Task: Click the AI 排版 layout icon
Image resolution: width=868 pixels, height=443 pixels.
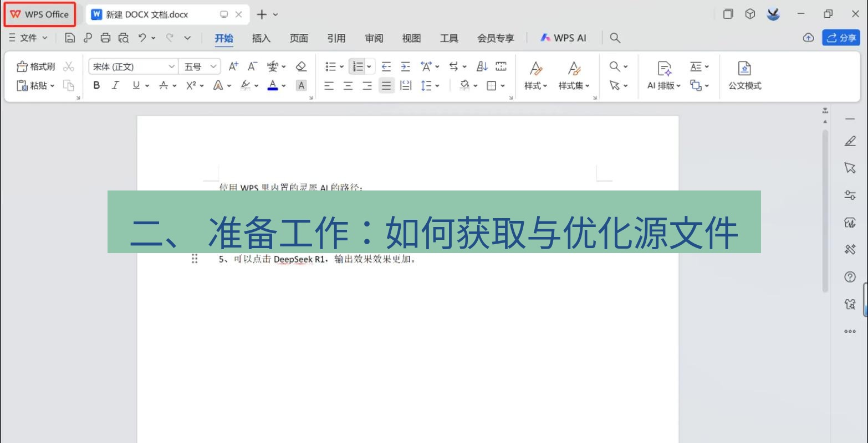Action: click(664, 75)
